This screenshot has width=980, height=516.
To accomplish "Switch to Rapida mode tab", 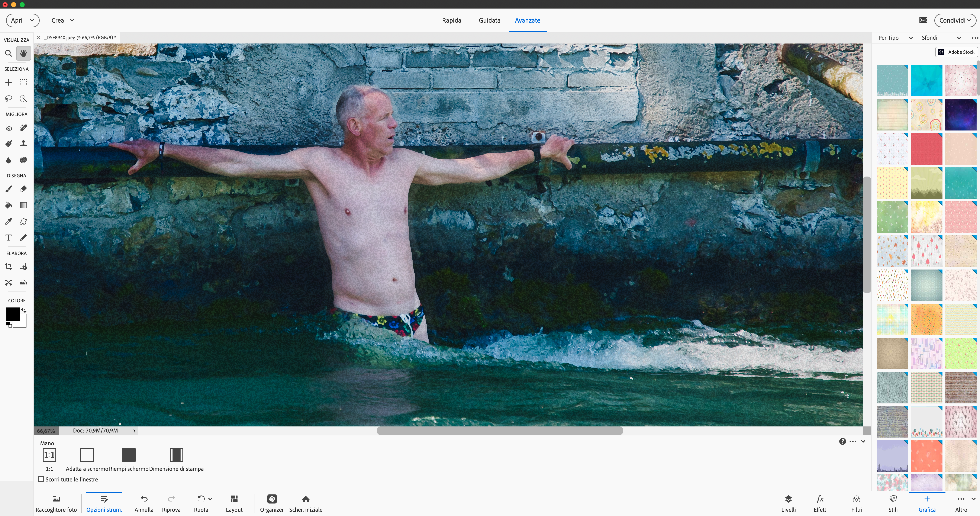I will click(x=451, y=20).
